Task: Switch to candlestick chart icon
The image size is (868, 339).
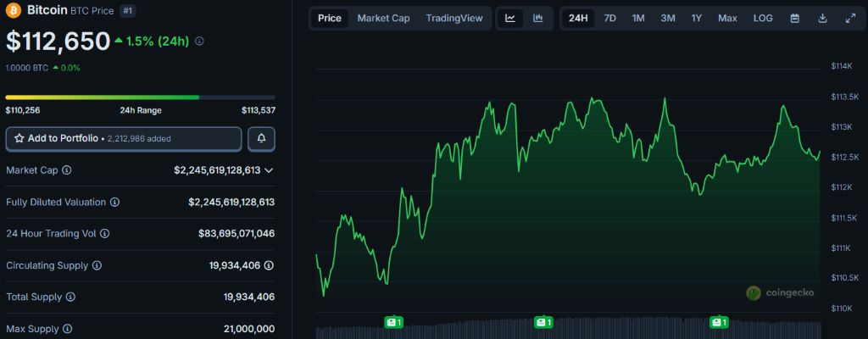Action: click(537, 18)
